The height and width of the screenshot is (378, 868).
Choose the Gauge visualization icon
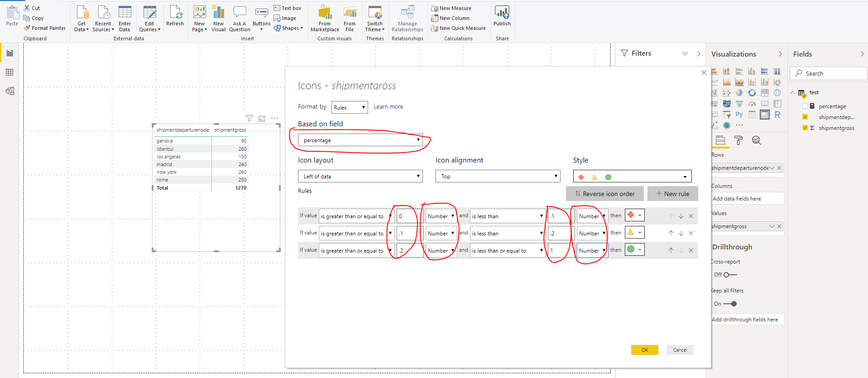752,104
